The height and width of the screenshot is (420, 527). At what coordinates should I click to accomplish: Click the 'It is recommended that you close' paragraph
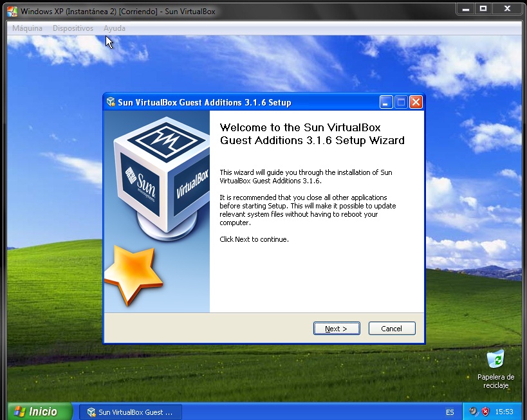coord(308,210)
